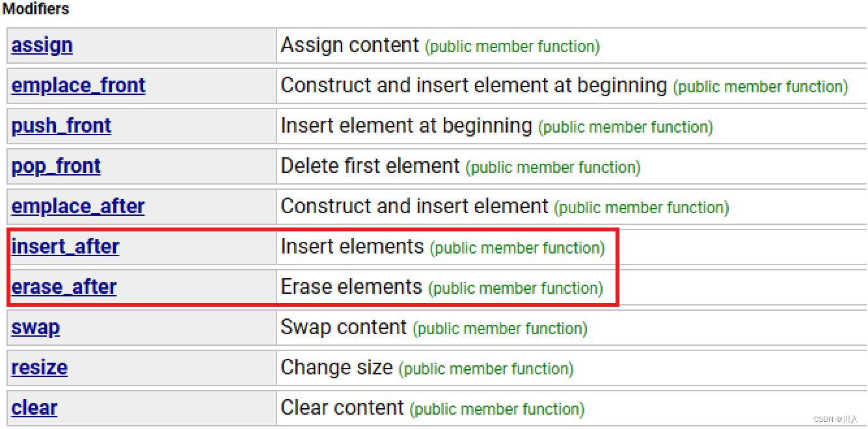Click the CSDN watermark in corner
This screenshot has width=868, height=429.
(836, 419)
